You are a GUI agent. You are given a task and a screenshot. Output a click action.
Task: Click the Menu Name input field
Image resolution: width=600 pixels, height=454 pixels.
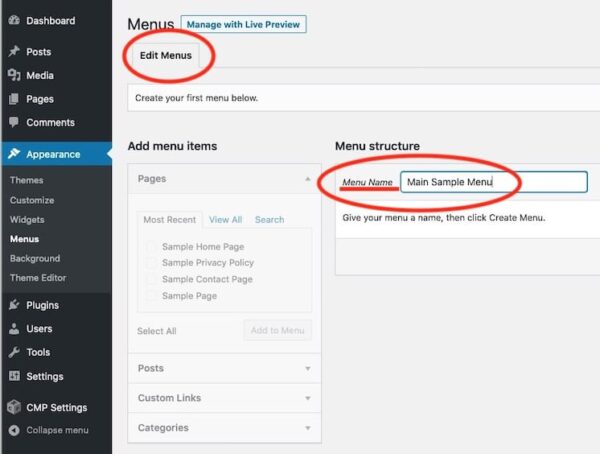point(494,182)
